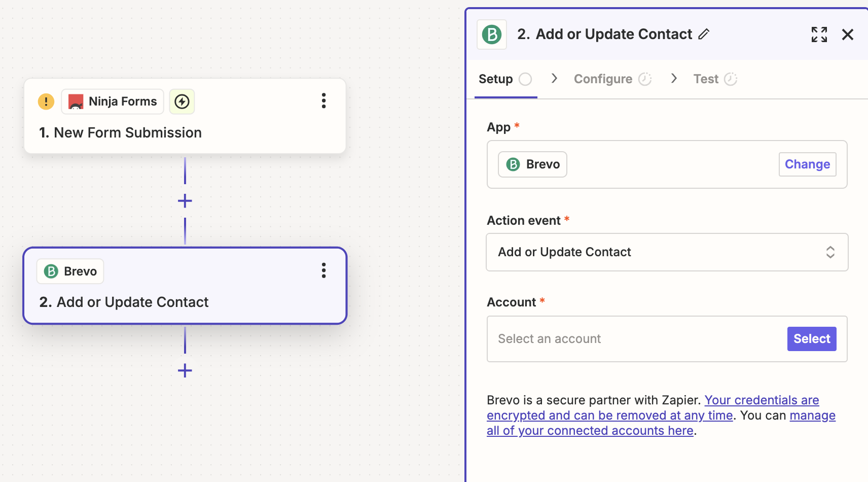Switch to the Test tab
The height and width of the screenshot is (482, 868).
(705, 79)
